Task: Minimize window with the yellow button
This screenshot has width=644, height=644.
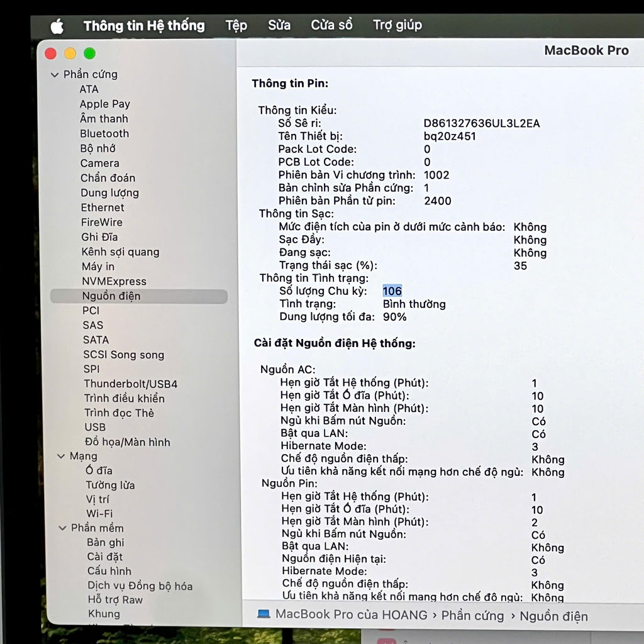Action: 70,53
